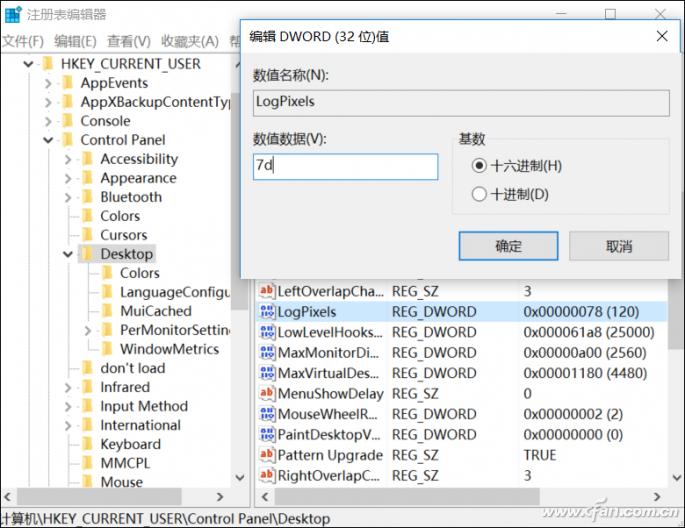Click the TRUE value of Pattern Upgrade
The height and width of the screenshot is (528, 685).
[540, 455]
